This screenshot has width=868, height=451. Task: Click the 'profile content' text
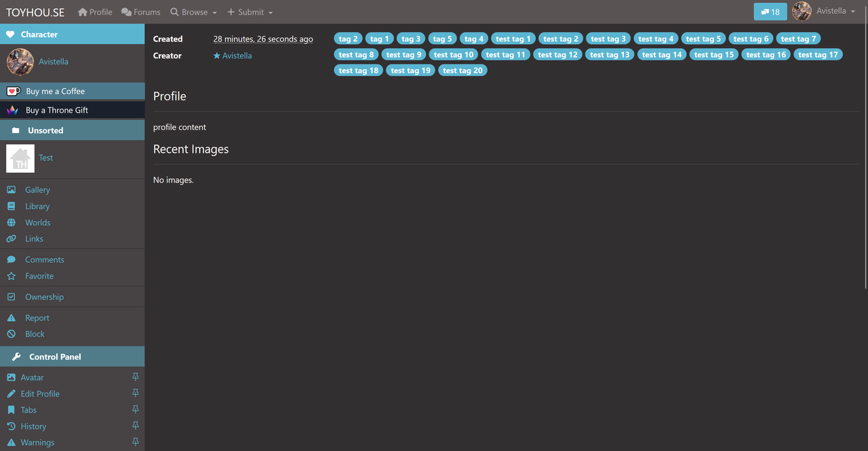180,127
